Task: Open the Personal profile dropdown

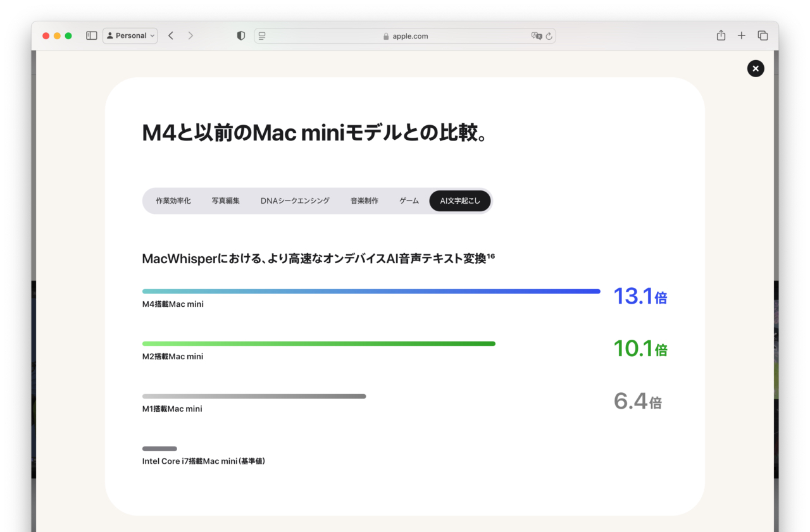Action: [130, 36]
